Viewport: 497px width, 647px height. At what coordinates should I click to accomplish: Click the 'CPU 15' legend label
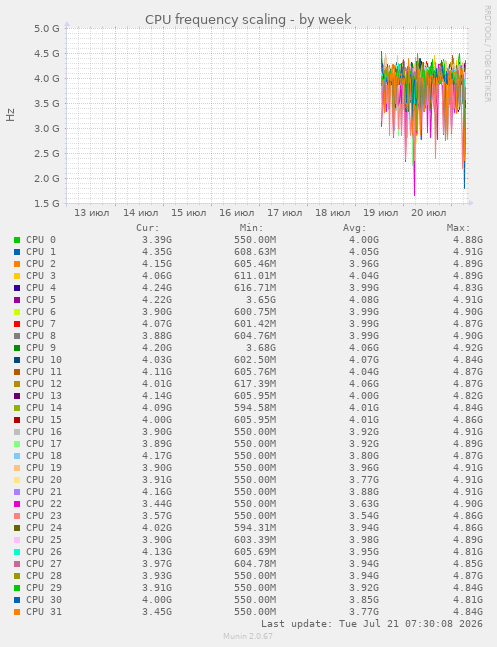[44, 419]
